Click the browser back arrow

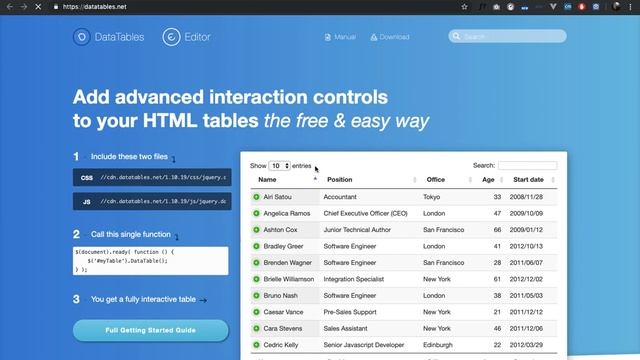click(9, 7)
